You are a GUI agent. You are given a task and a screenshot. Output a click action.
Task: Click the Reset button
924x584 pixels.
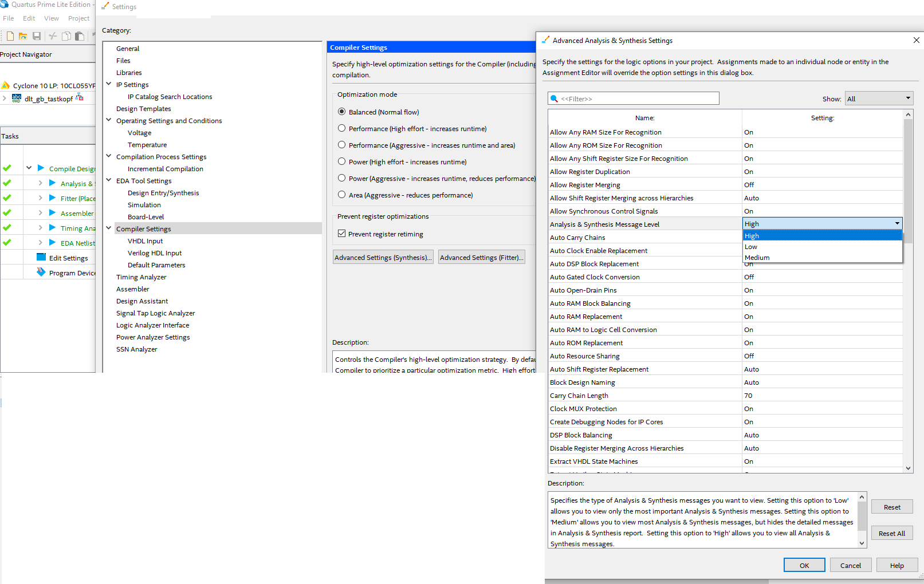(892, 507)
